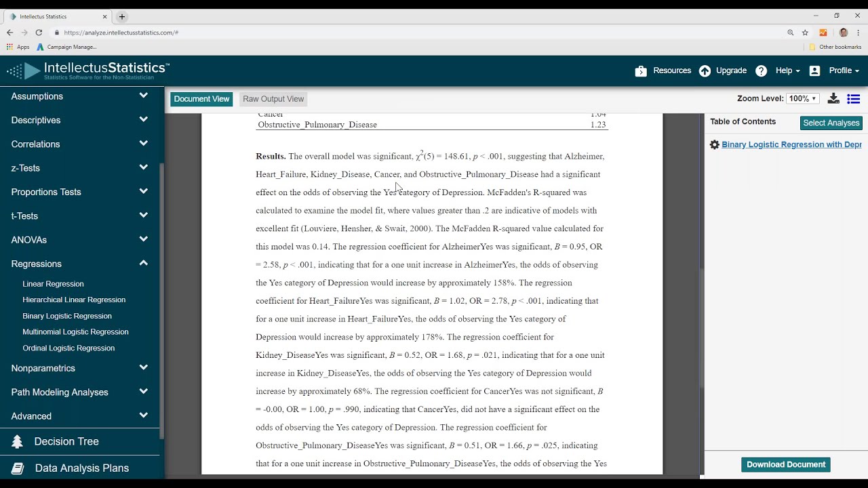Click the Upgrade arrow icon
Viewport: 868px width, 488px height.
point(705,71)
